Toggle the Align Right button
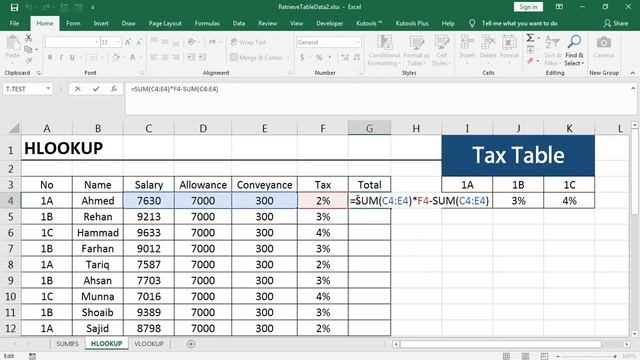The width and height of the screenshot is (640, 360). click(x=176, y=58)
